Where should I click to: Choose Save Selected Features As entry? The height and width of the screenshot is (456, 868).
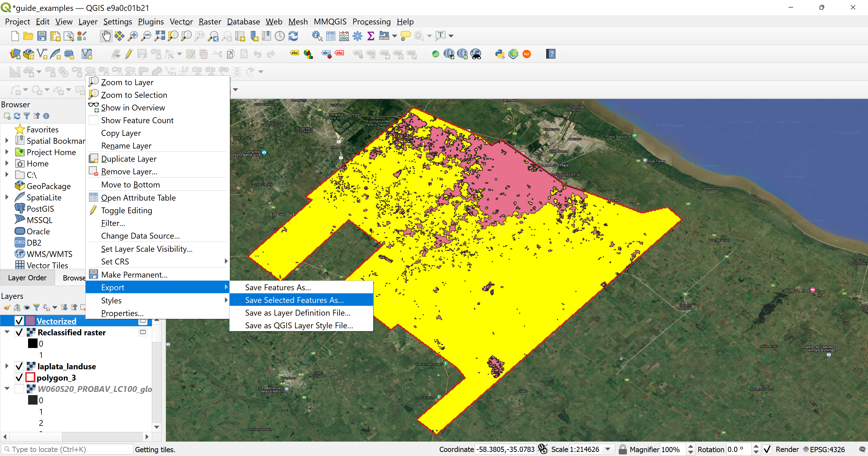(x=294, y=300)
